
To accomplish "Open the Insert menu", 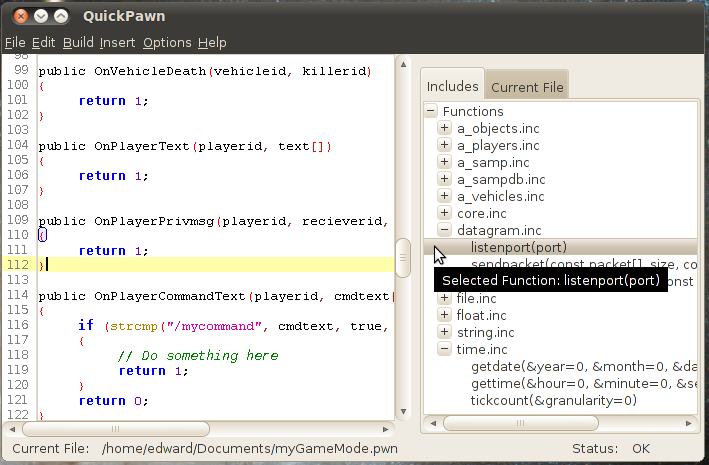I will point(117,42).
